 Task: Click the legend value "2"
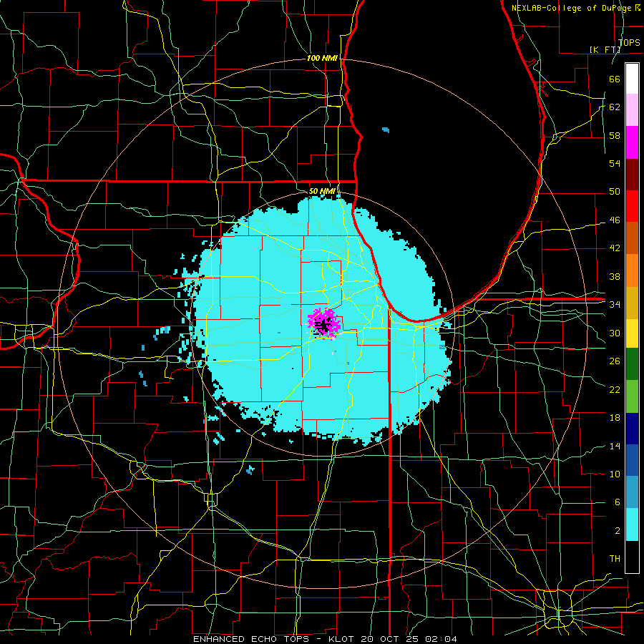click(617, 531)
